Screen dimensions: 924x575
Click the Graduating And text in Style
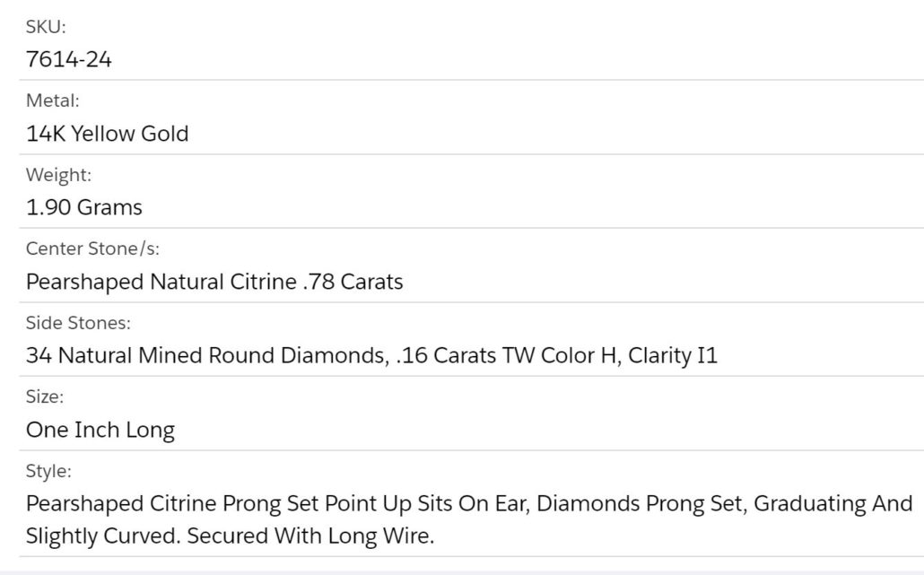[833, 504]
